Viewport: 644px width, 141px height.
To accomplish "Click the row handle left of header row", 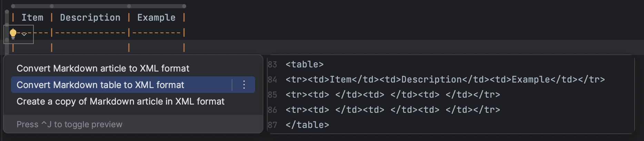I will coord(7,18).
